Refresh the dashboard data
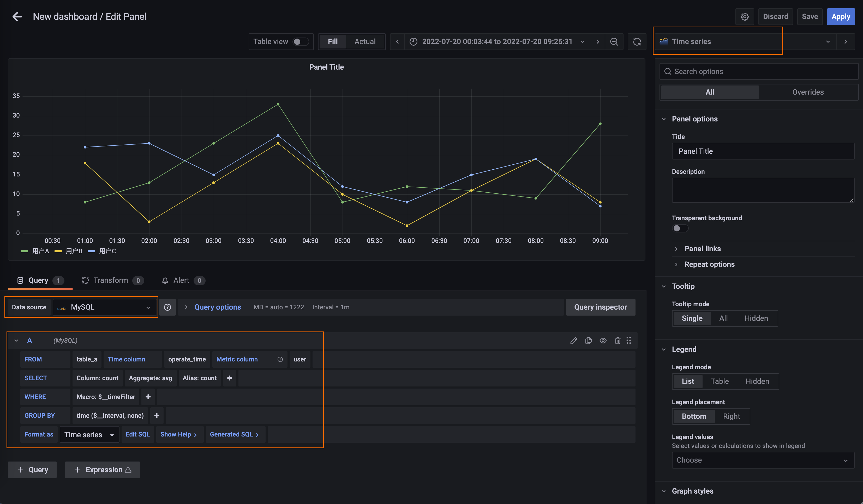This screenshot has width=863, height=504. [637, 41]
